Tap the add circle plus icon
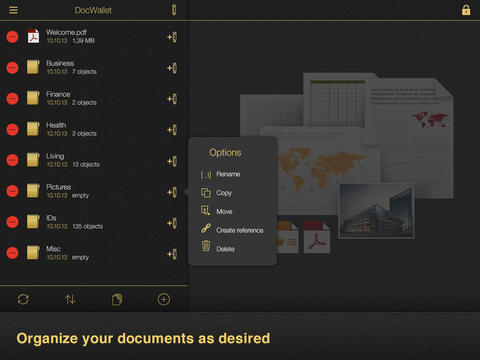 click(x=164, y=299)
